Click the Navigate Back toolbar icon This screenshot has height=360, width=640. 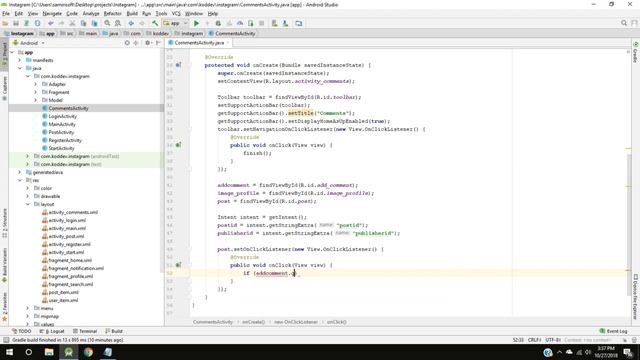point(131,23)
